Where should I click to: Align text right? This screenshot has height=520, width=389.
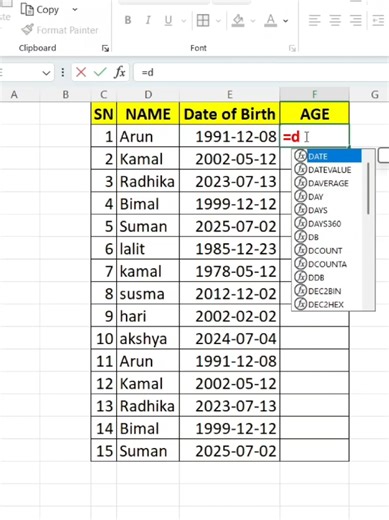356,21
